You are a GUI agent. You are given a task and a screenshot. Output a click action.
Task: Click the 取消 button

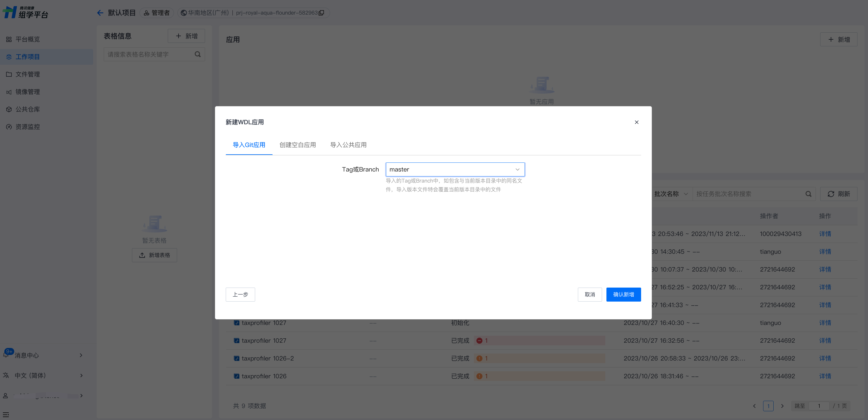point(590,295)
